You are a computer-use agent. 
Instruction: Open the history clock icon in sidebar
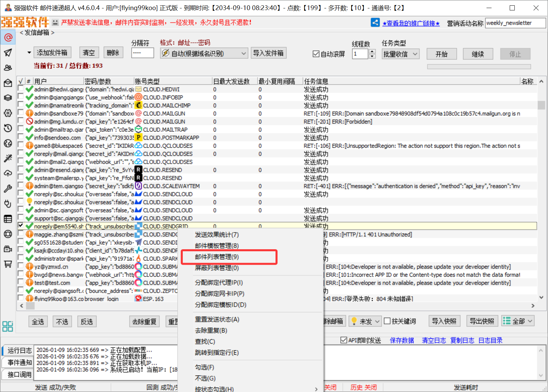[x=8, y=128]
